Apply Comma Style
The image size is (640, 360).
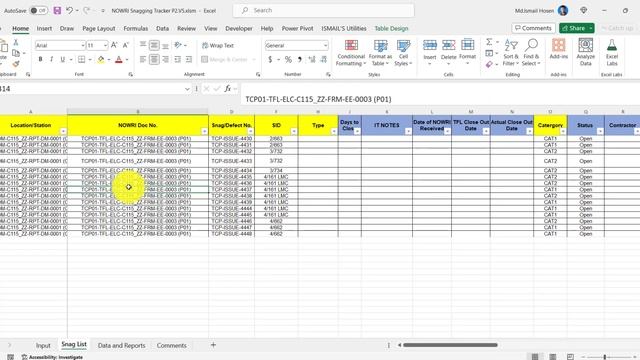[300, 60]
